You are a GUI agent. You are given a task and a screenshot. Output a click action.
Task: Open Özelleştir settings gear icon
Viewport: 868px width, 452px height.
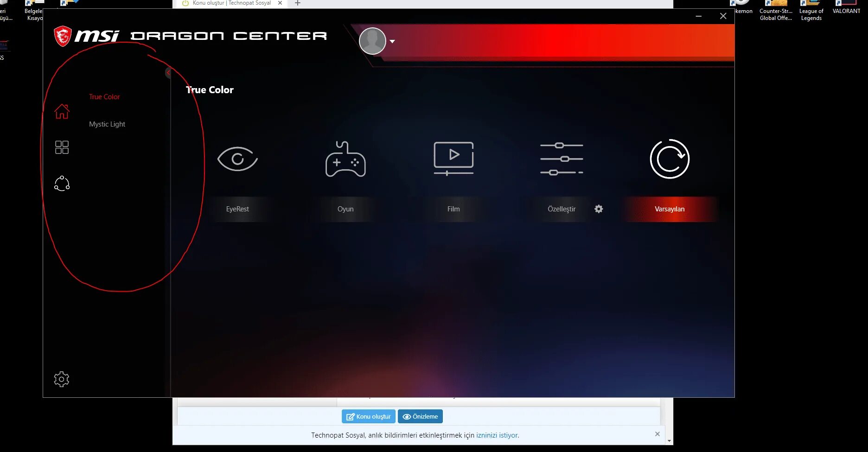[599, 209]
